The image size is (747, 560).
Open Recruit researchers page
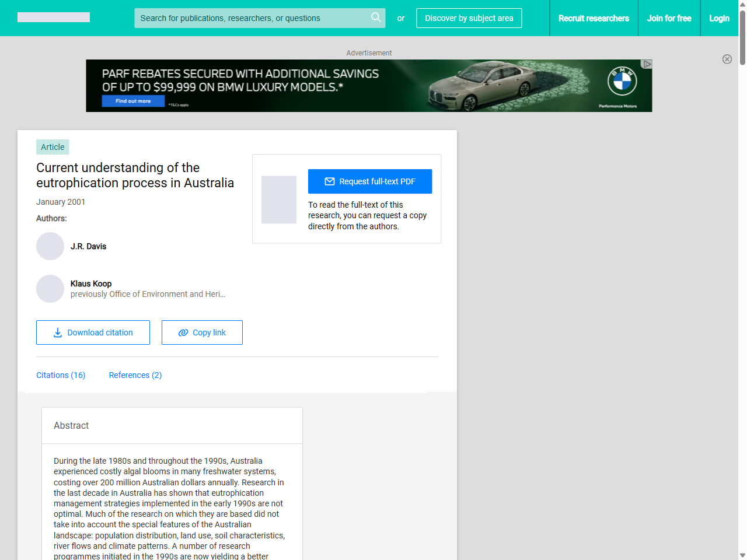(x=594, y=18)
